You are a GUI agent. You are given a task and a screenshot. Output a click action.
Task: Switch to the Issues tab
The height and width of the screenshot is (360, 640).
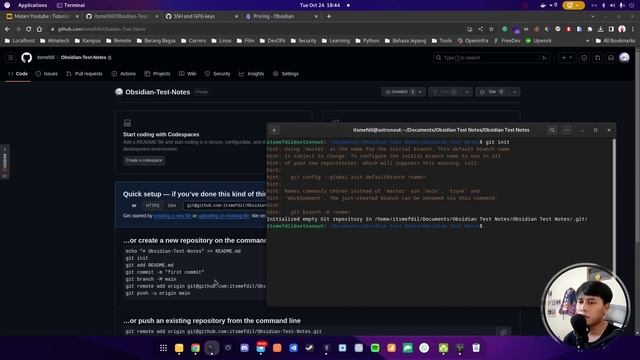(x=47, y=74)
